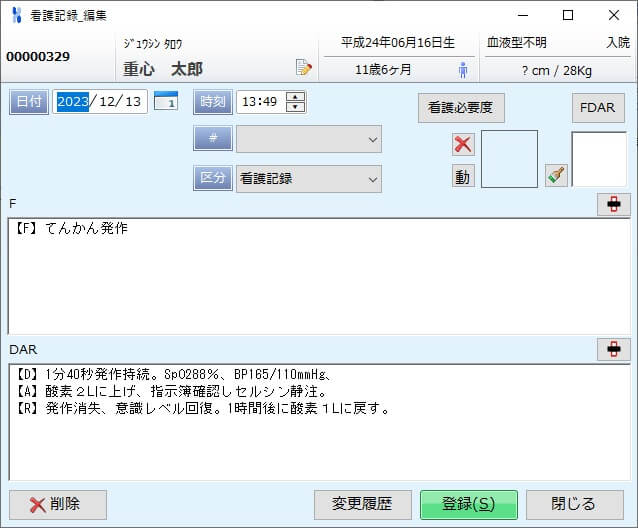Open patient memo edit icon beside name
Screen dimensions: 638x528
(304, 68)
